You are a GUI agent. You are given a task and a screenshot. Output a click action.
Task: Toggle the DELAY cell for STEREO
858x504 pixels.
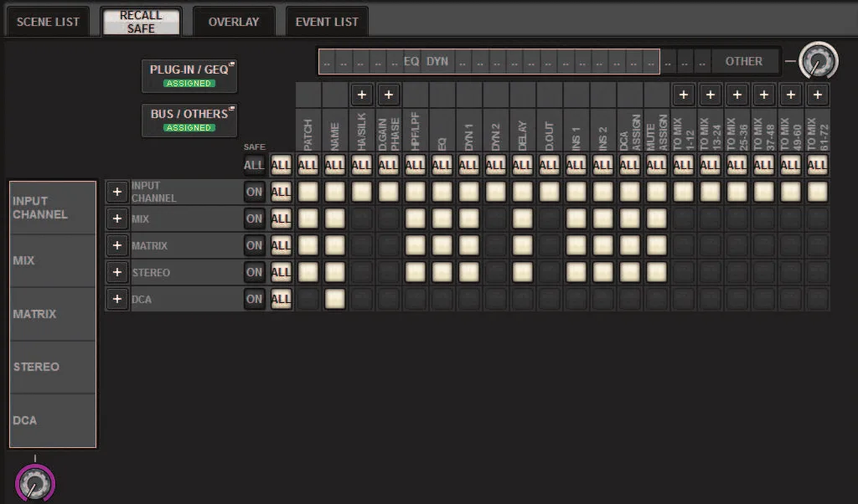[523, 272]
